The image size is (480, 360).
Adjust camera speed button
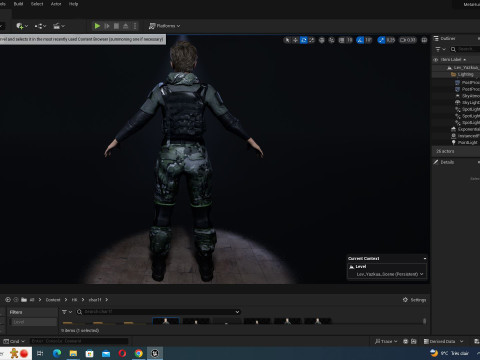tap(408, 40)
